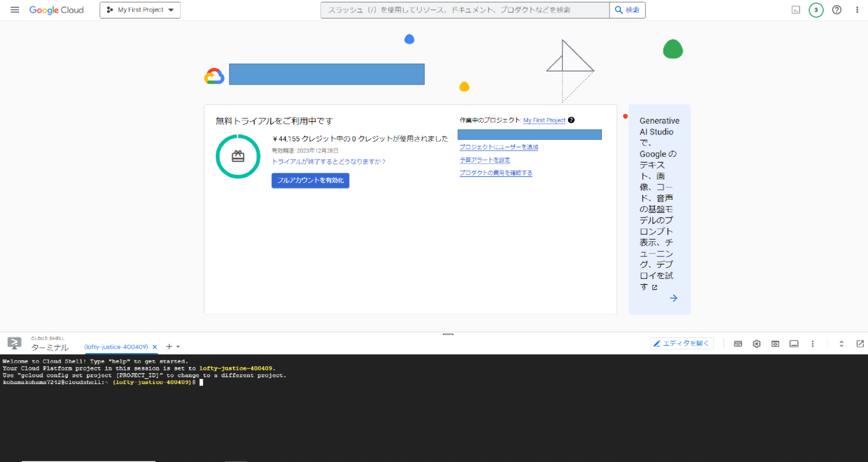Screen dimensions: 868x462
Task: Toggle Cloud Shell expand/collapse arrows
Action: pos(842,344)
